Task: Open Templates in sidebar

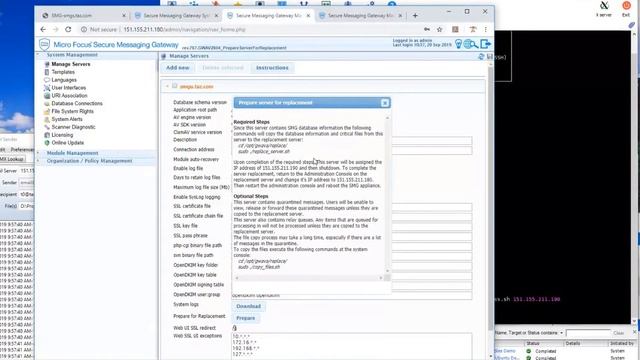Action: pyautogui.click(x=63, y=72)
